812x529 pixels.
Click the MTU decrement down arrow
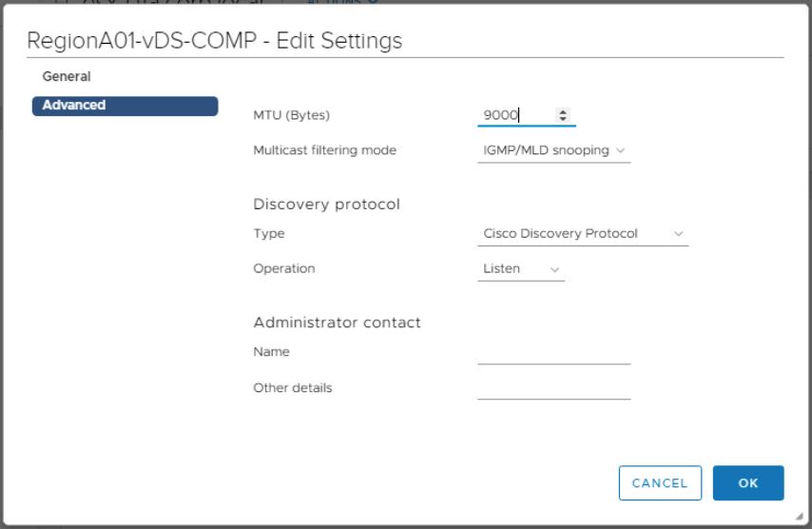(x=563, y=119)
